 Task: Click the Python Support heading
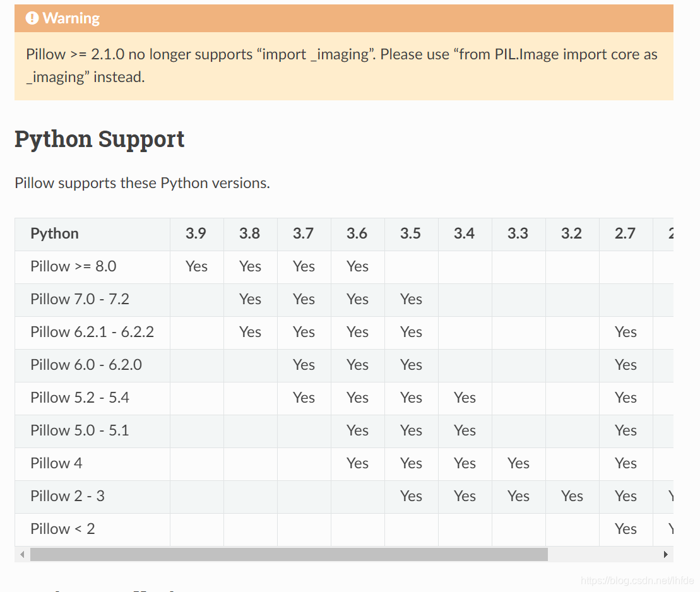point(99,139)
